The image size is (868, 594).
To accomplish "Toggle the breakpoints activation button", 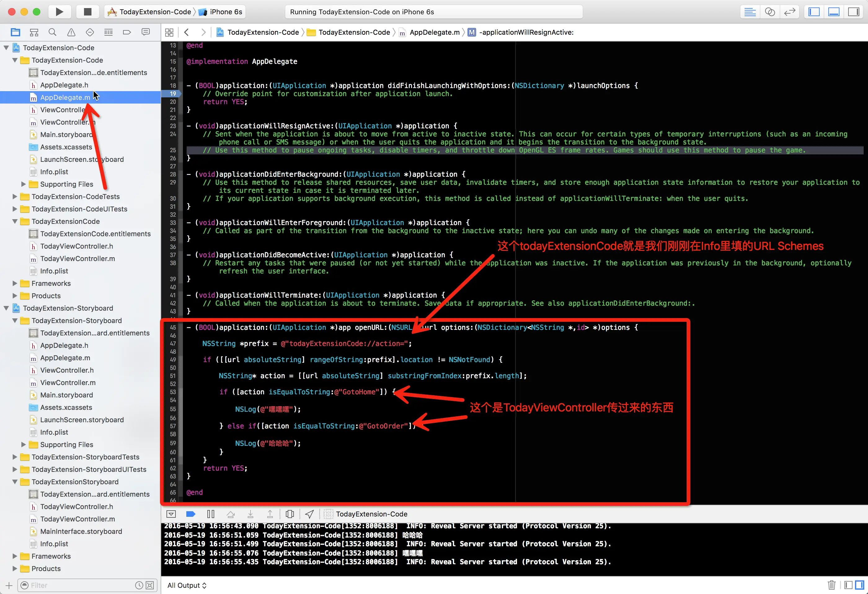I will tap(190, 514).
